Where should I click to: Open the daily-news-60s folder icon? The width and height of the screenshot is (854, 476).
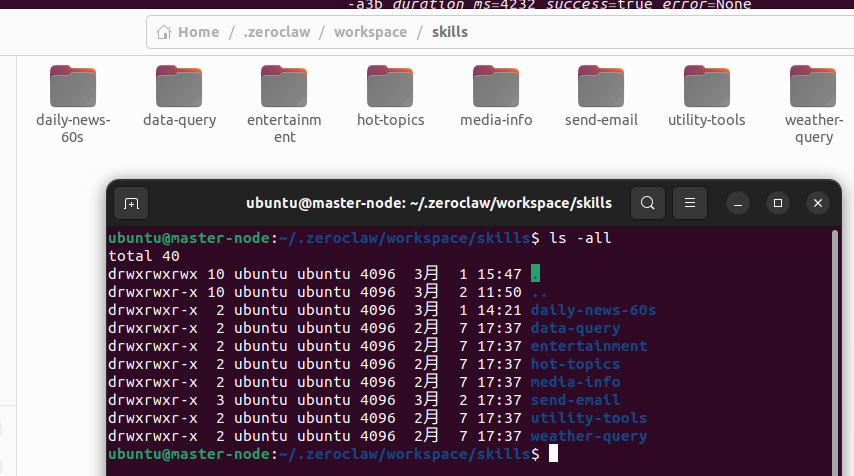(x=73, y=86)
